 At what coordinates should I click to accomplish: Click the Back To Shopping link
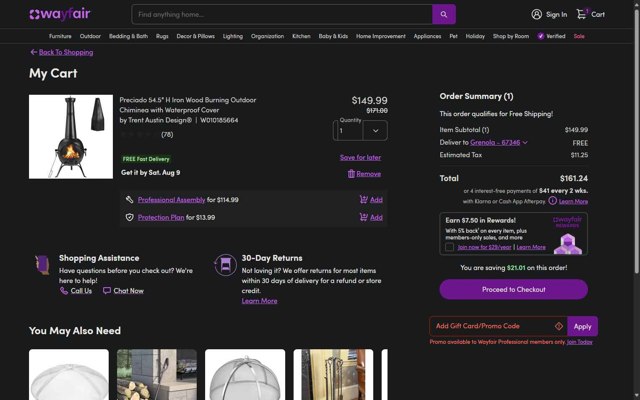66,52
